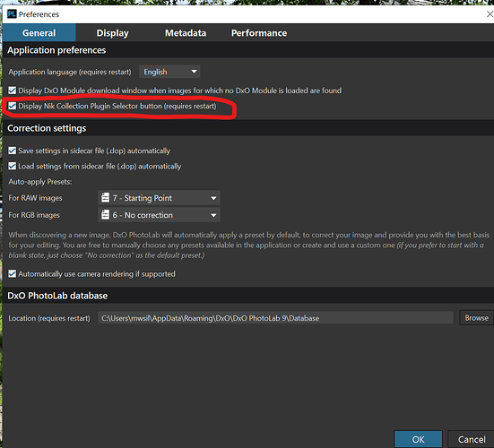The width and height of the screenshot is (494, 448).
Task: Click the Cancel button
Action: pos(472,439)
